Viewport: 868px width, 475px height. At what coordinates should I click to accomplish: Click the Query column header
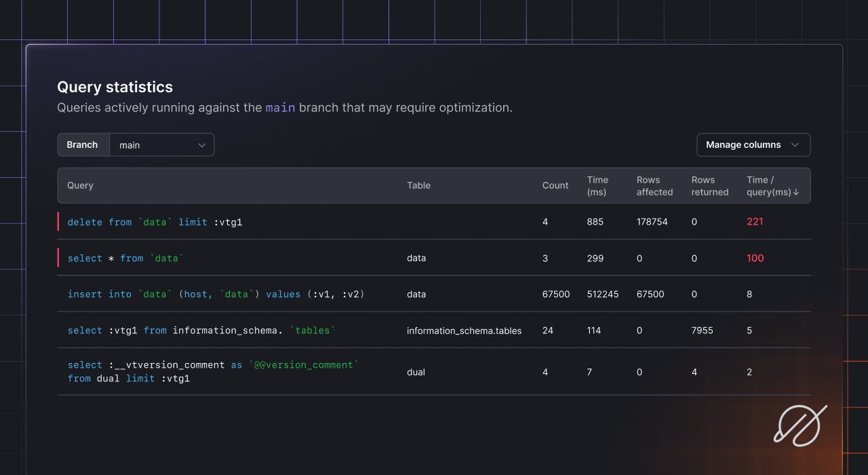point(80,185)
